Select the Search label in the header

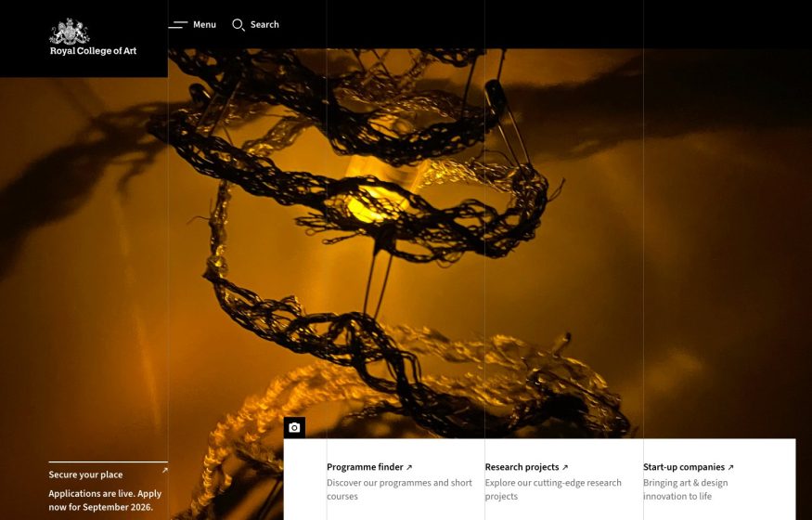pos(264,25)
